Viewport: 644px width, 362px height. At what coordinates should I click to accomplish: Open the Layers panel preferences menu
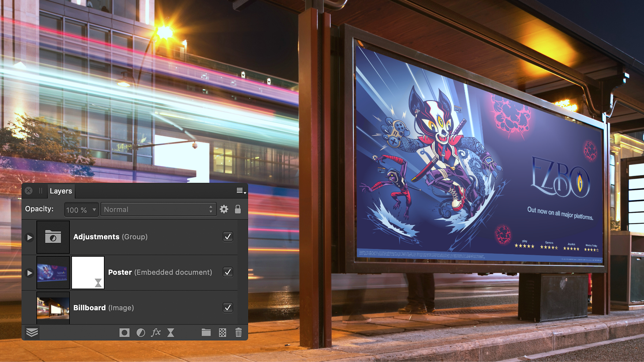241,191
